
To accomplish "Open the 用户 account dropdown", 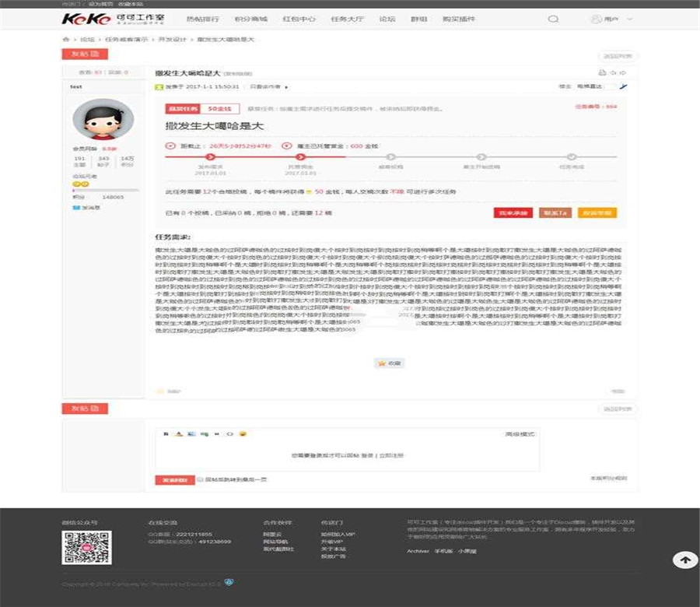I will coord(605,19).
